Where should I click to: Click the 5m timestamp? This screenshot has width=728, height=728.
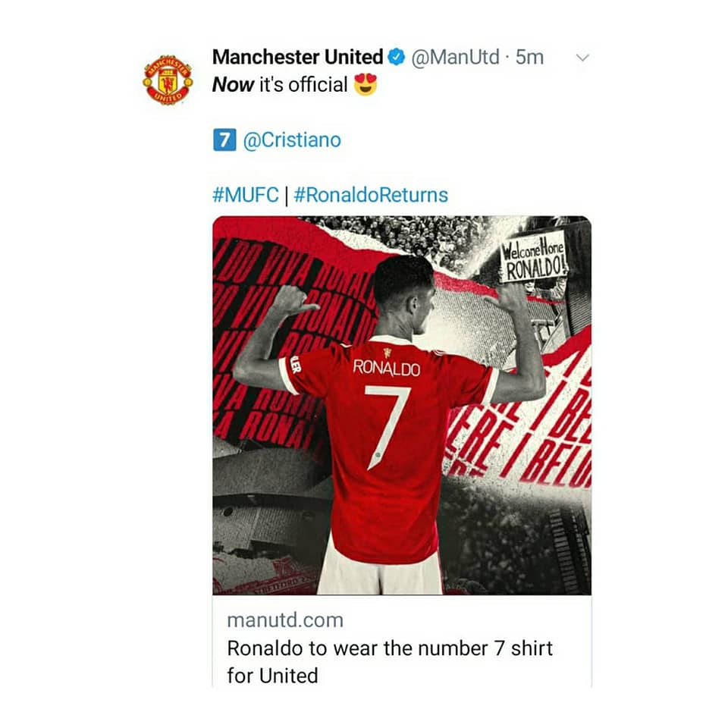click(529, 57)
